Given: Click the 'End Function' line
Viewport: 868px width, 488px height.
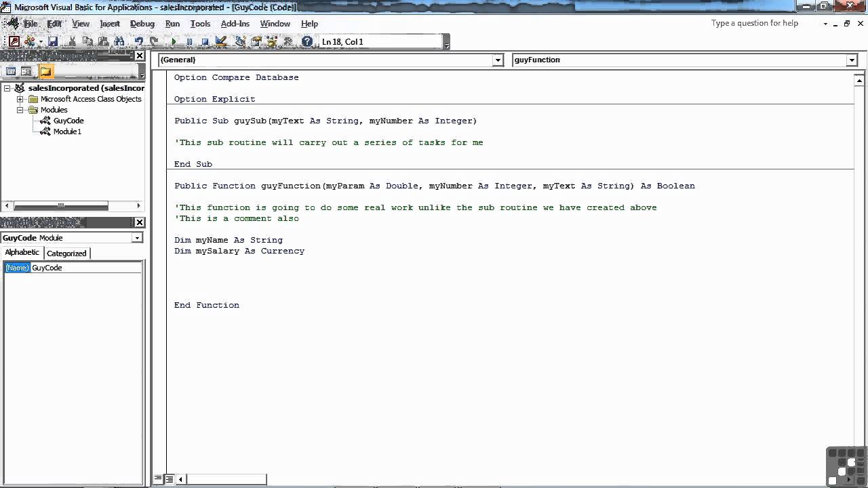Looking at the screenshot, I should click(x=207, y=305).
